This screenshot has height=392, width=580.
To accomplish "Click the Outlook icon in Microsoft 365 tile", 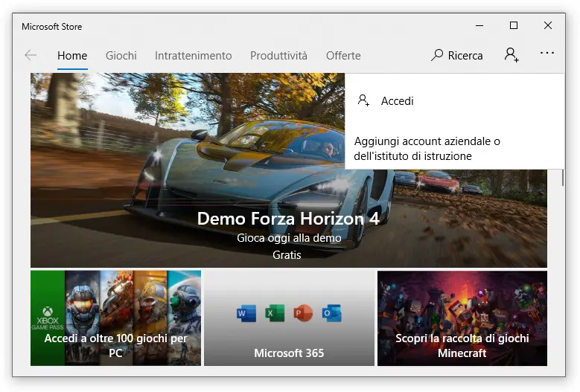I will 331,313.
